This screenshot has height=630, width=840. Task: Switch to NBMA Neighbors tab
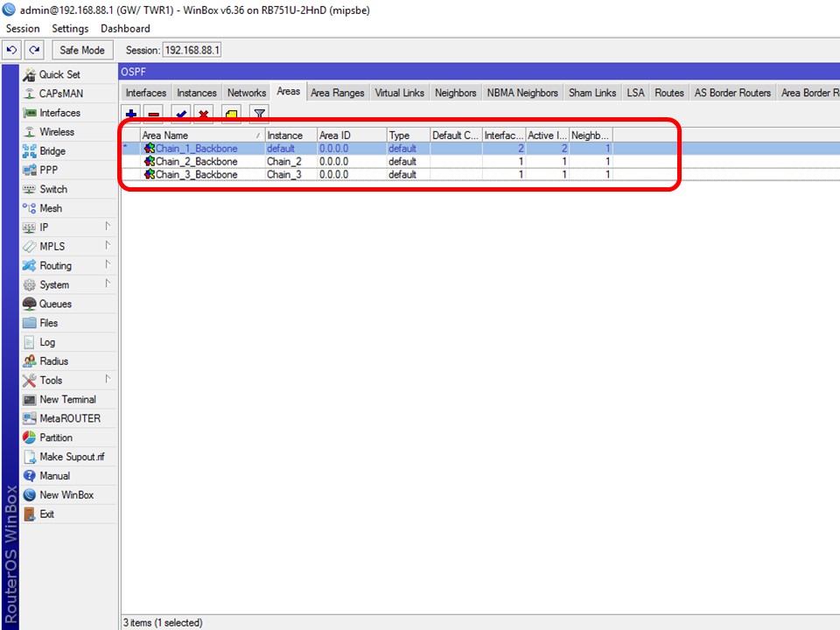tap(522, 93)
